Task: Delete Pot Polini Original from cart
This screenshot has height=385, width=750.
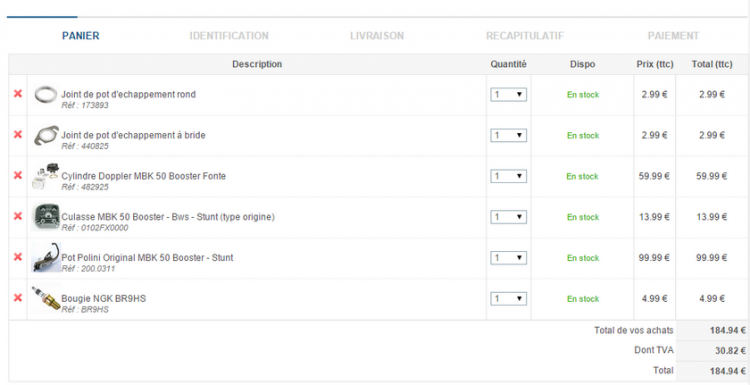Action: tap(18, 257)
